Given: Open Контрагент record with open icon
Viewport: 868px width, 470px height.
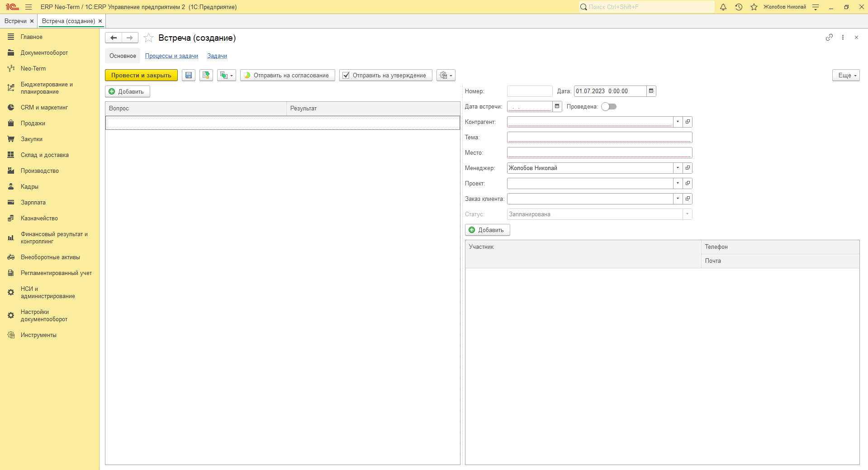Looking at the screenshot, I should tap(688, 122).
